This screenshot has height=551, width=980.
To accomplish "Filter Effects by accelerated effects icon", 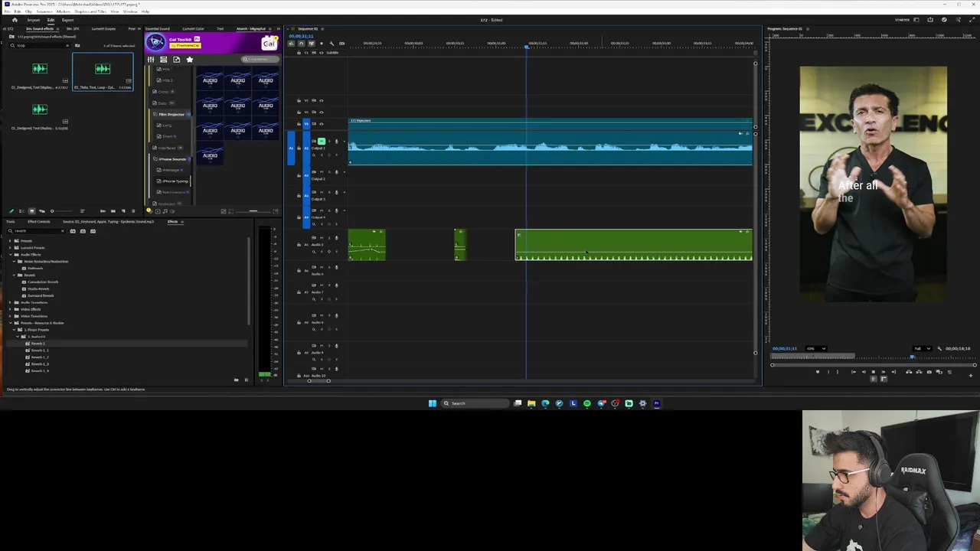I will tap(73, 231).
